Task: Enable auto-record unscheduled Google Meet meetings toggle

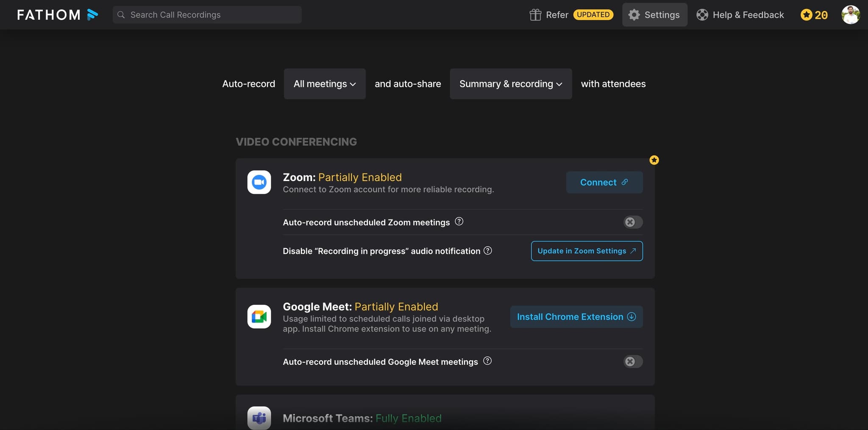Action: pos(633,361)
